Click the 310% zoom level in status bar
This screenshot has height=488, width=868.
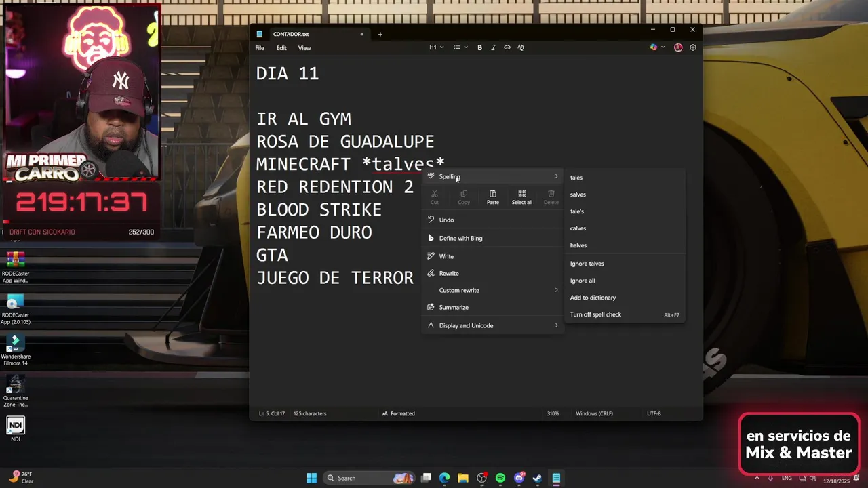553,413
